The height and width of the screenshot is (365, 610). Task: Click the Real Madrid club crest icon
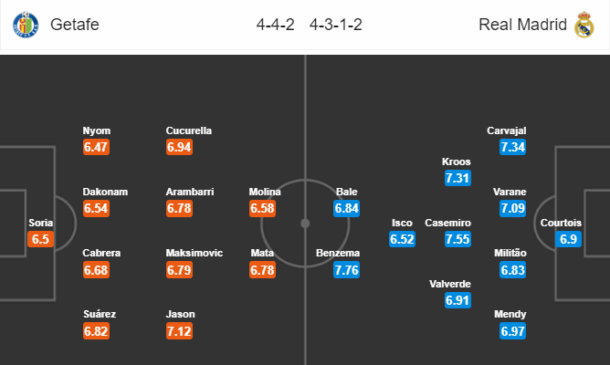tap(584, 25)
